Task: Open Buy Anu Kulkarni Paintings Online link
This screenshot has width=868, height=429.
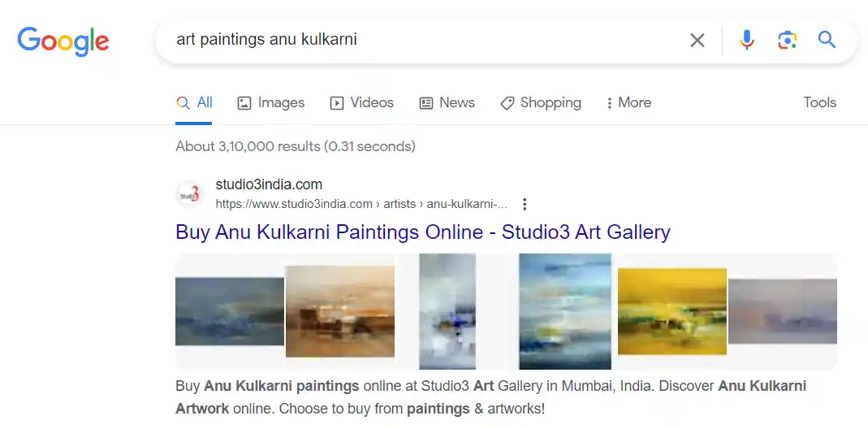Action: [422, 232]
